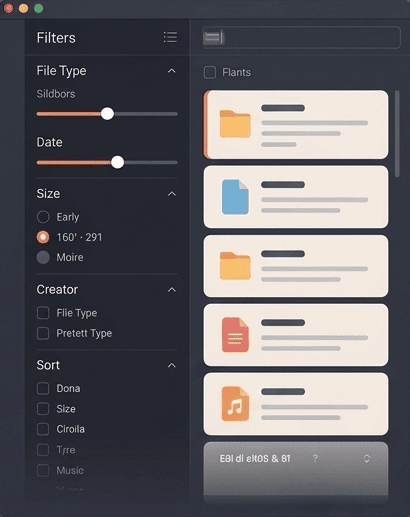Click the orange music file icon
The image size is (410, 517).
[x=235, y=404]
